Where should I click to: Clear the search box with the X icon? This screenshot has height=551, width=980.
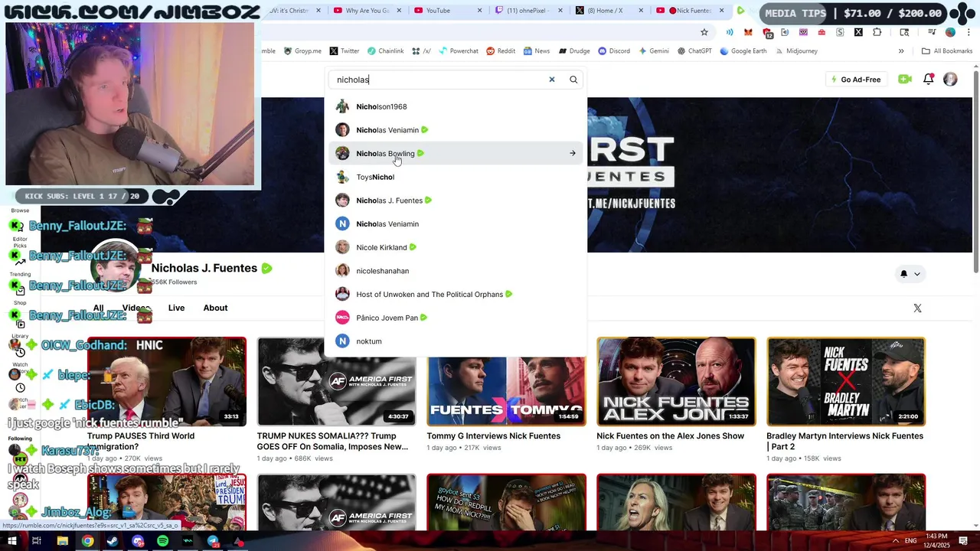[551, 80]
